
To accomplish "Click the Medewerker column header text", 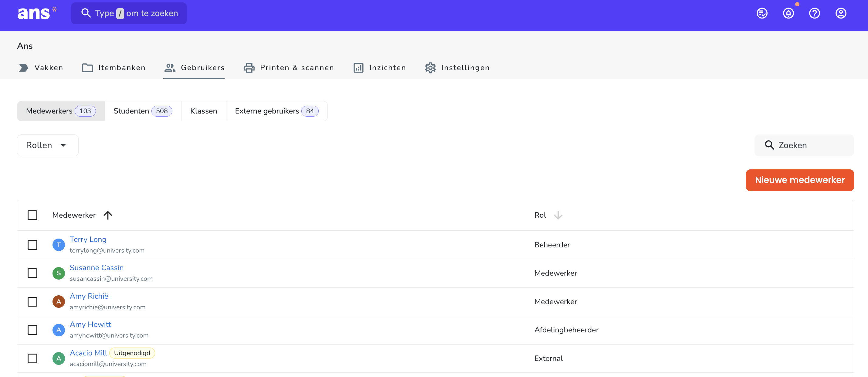I will point(74,215).
